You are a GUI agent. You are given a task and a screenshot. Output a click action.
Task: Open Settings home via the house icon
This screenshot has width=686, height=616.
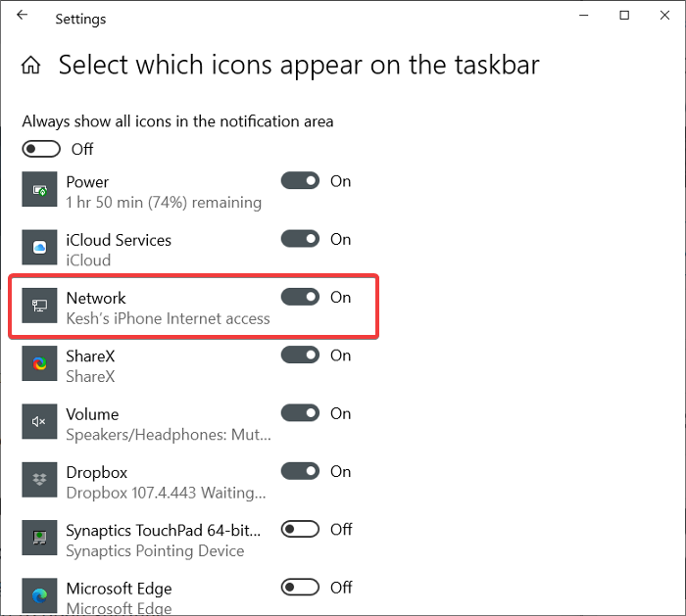pos(31,66)
